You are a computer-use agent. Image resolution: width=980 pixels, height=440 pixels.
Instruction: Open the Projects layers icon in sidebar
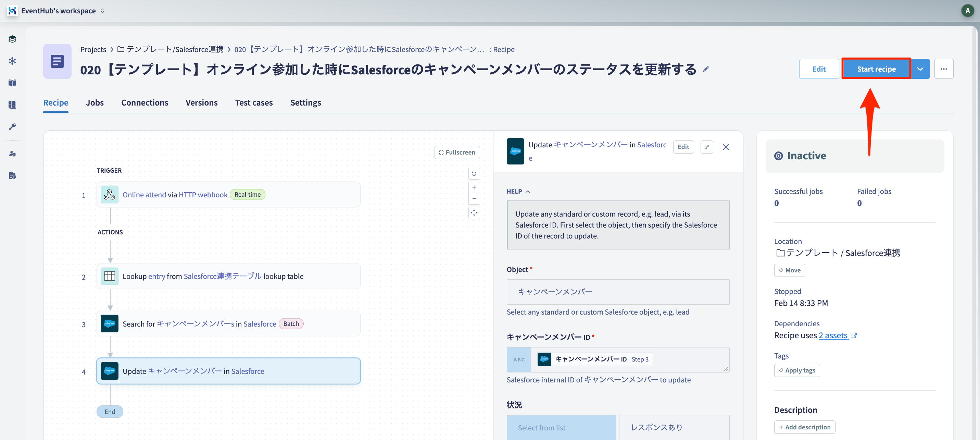pos(12,39)
